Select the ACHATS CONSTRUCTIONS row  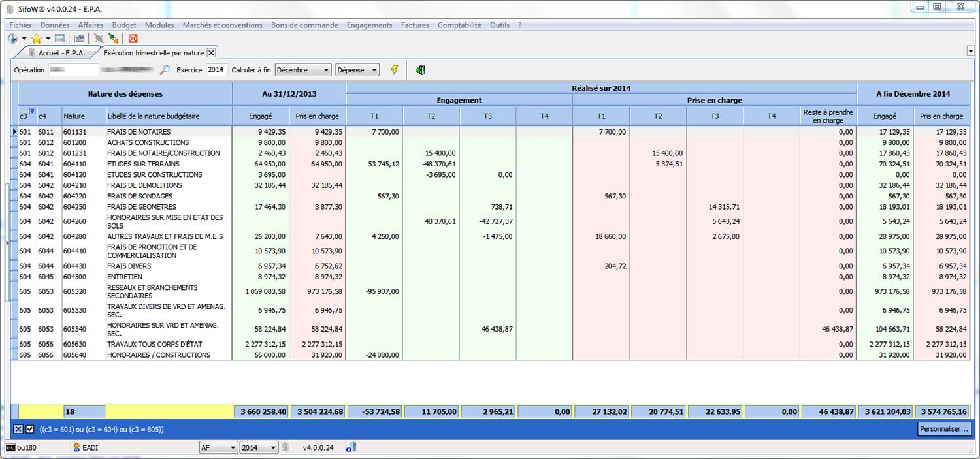(490, 142)
